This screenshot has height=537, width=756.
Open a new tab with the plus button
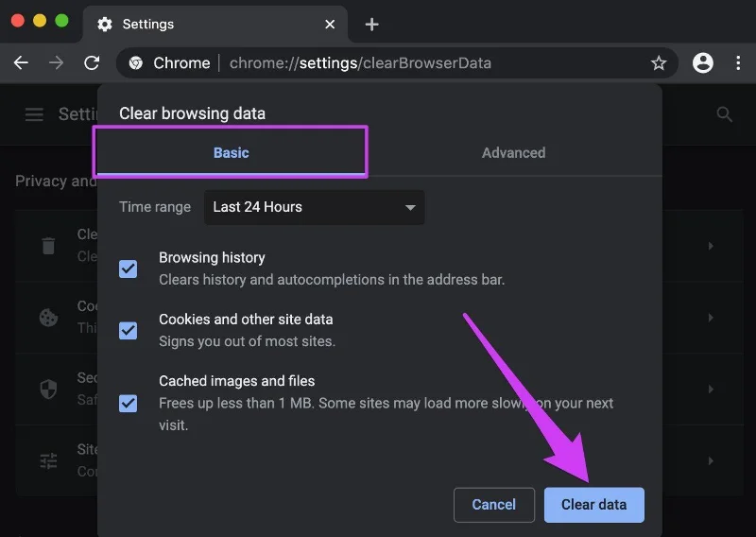tap(371, 25)
